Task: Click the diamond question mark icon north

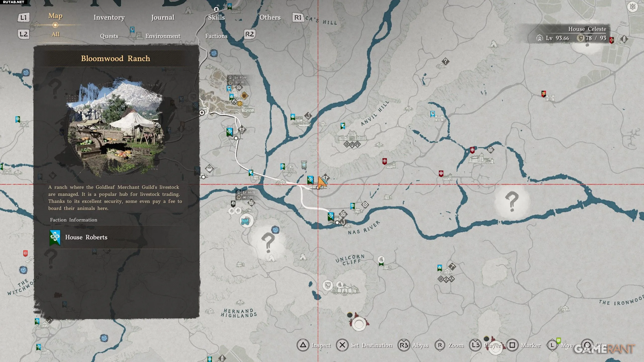Action: [446, 61]
